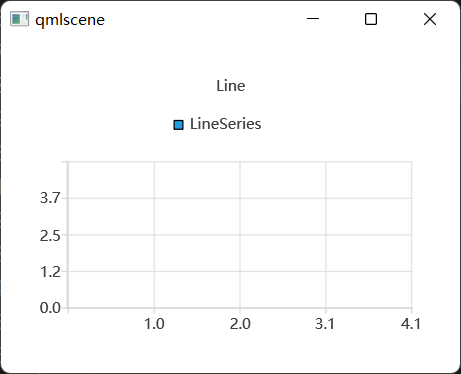This screenshot has width=461, height=374.
Task: Minimize the qmlscene window
Action: tap(313, 19)
